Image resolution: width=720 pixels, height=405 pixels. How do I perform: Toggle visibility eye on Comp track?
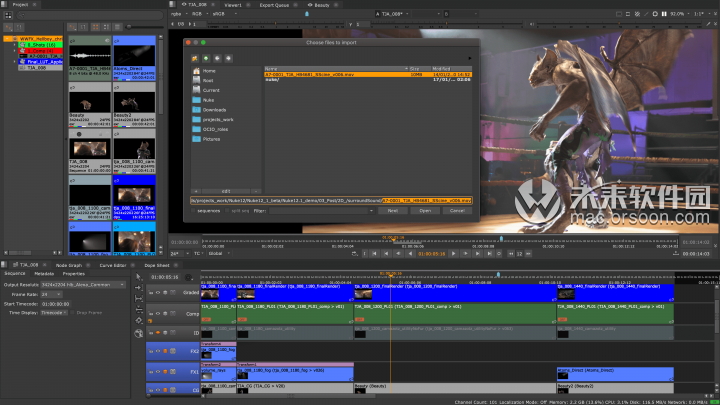pyautogui.click(x=158, y=314)
